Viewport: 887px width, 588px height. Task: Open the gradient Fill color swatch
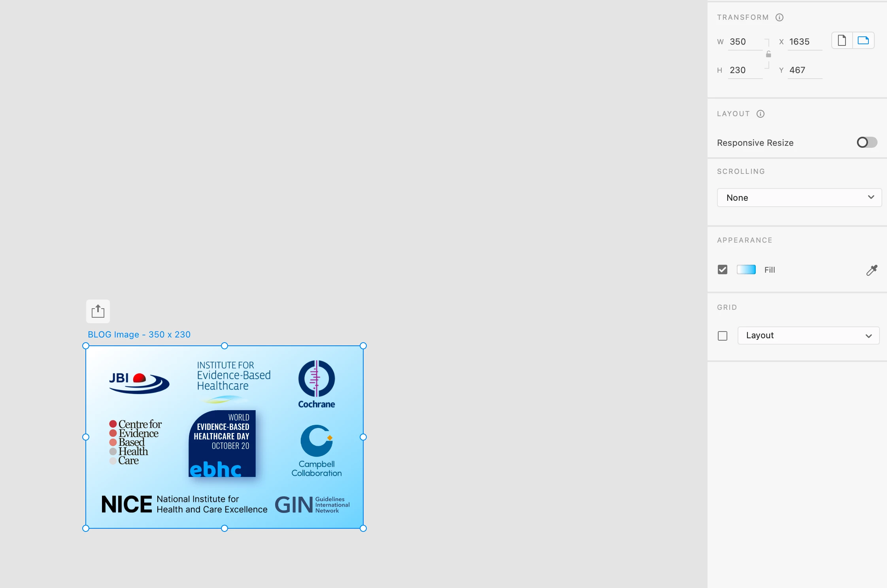tap(746, 269)
